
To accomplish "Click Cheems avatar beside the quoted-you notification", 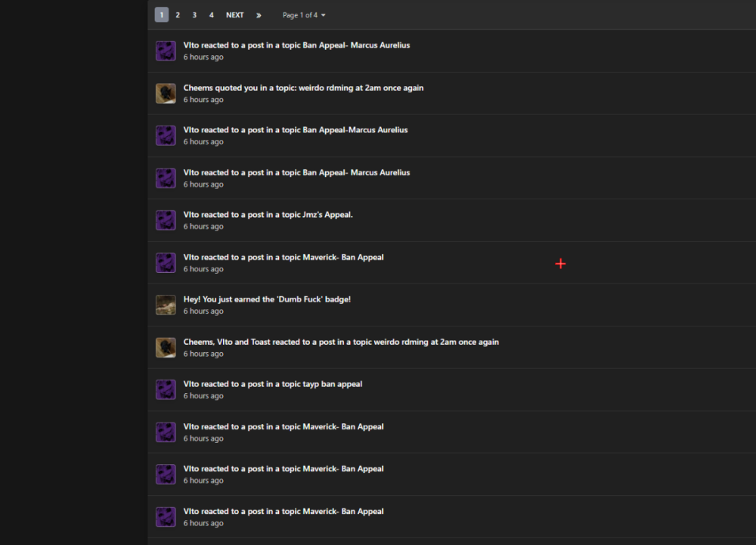I will tap(166, 94).
